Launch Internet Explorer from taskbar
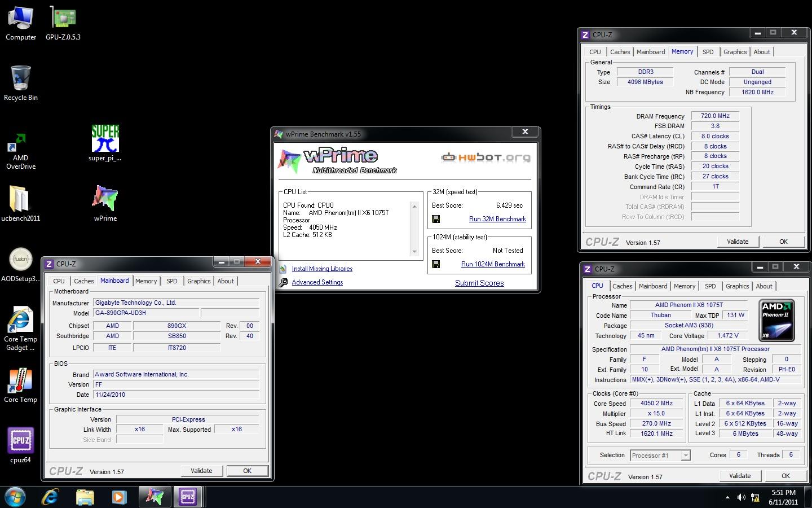This screenshot has height=508, width=812. (x=51, y=497)
